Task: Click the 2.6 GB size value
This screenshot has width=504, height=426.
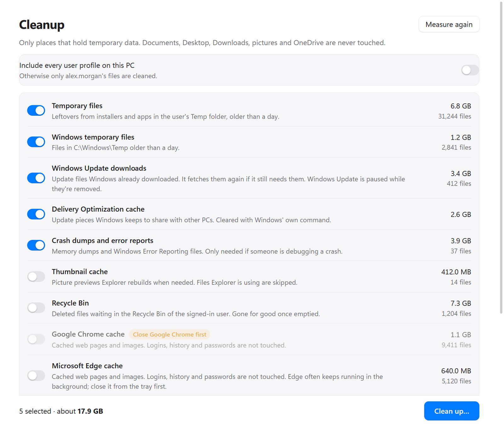Action: click(461, 214)
